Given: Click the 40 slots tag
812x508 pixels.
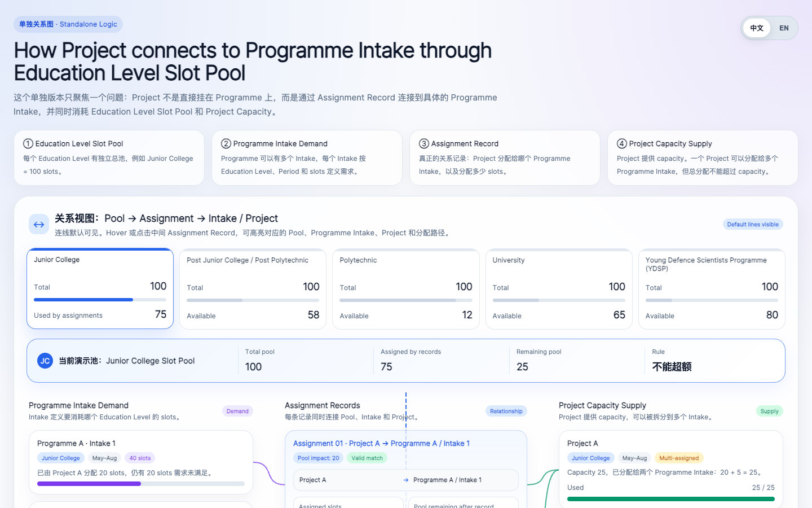Looking at the screenshot, I should click(140, 458).
